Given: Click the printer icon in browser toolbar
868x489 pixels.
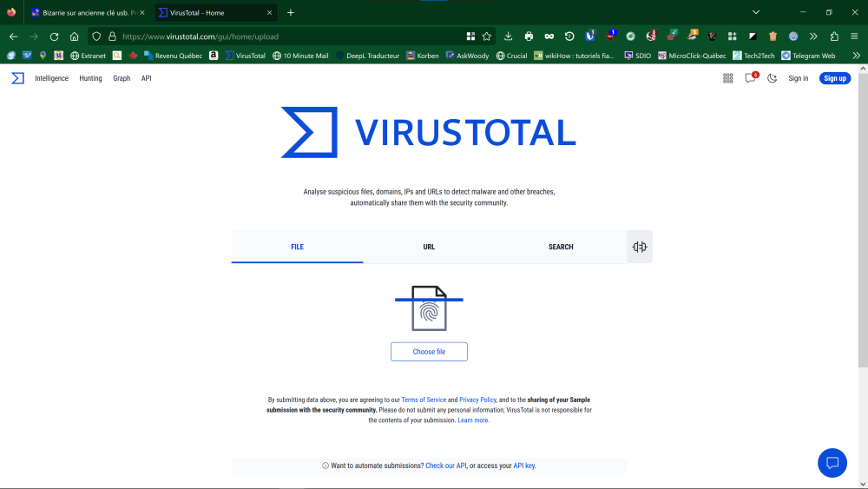Looking at the screenshot, I should [x=529, y=36].
